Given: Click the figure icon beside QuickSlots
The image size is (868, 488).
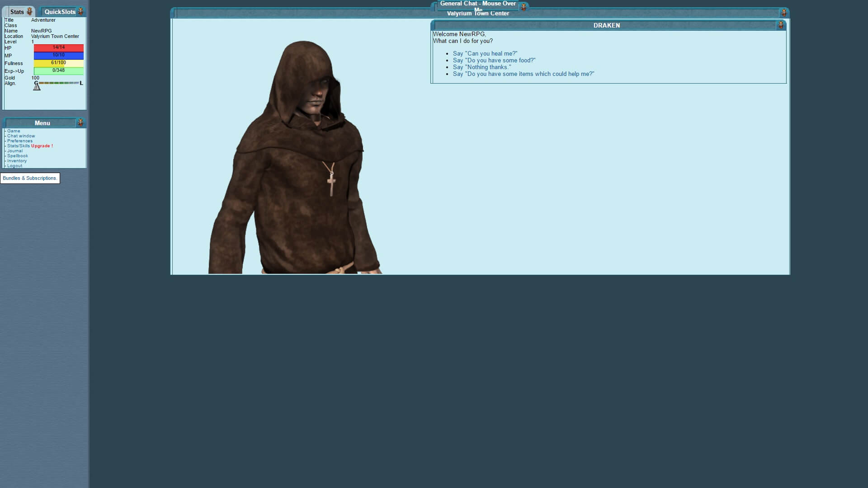Looking at the screenshot, I should tap(80, 11).
